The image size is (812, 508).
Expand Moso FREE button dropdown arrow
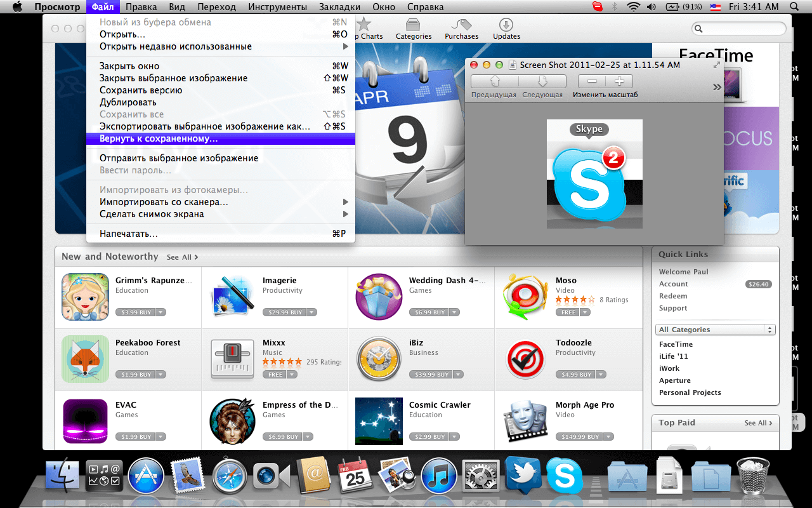point(585,312)
